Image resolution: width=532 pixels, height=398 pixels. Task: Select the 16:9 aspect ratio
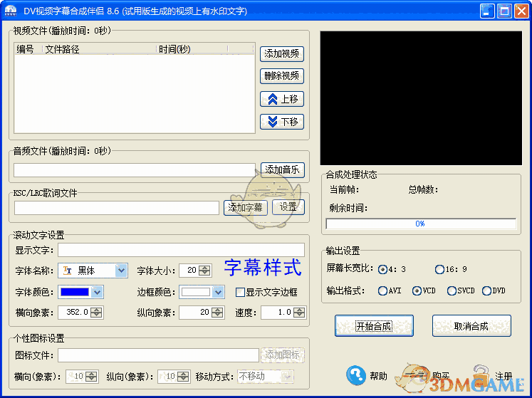pyautogui.click(x=439, y=269)
